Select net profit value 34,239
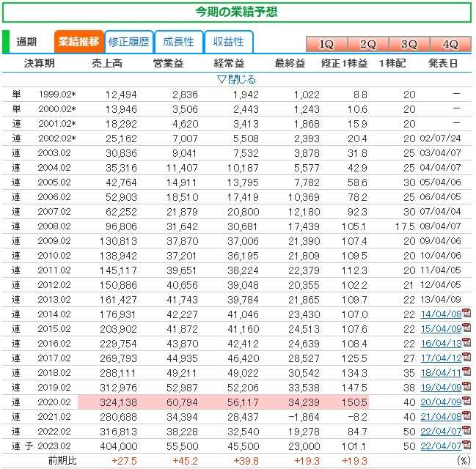Viewport: 476px width, 469px height. (304, 402)
